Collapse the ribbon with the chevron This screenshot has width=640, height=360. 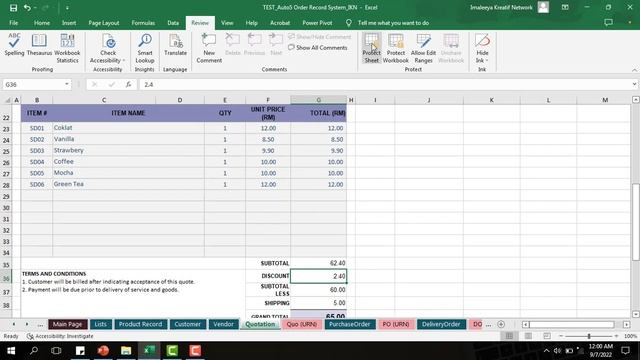click(x=634, y=70)
